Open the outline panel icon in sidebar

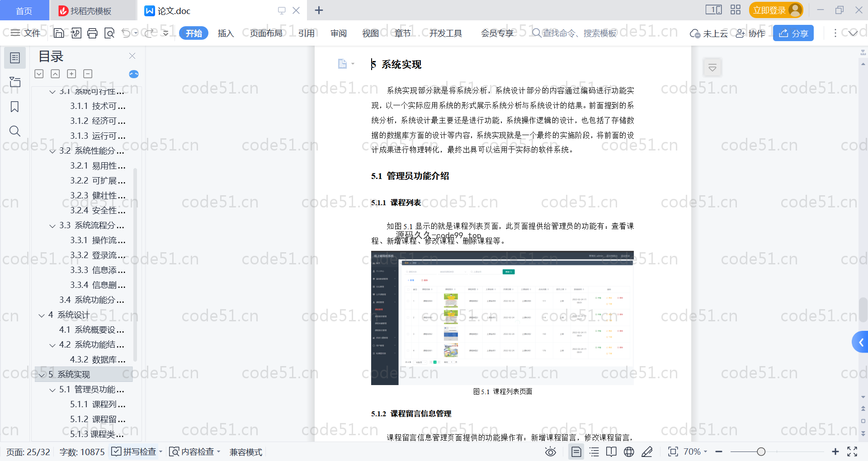pos(15,58)
